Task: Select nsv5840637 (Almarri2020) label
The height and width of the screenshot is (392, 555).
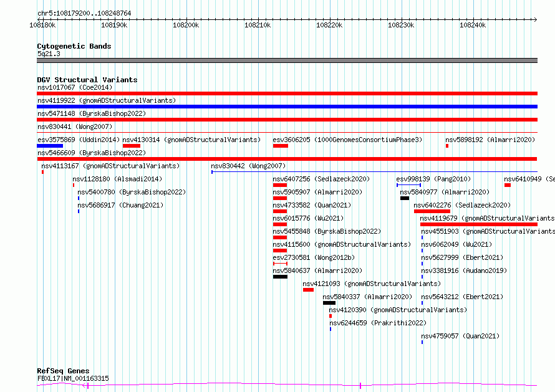Action: click(317, 270)
